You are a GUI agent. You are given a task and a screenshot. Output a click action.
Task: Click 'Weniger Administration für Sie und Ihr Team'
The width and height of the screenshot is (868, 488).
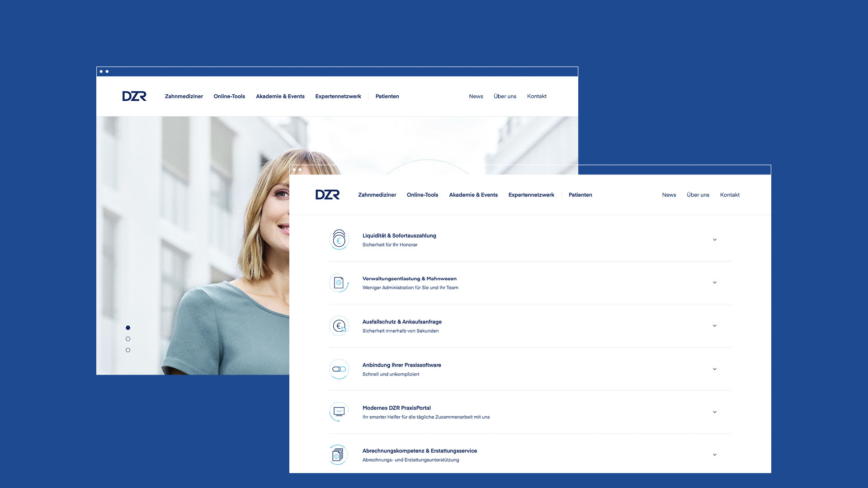pyautogui.click(x=410, y=288)
